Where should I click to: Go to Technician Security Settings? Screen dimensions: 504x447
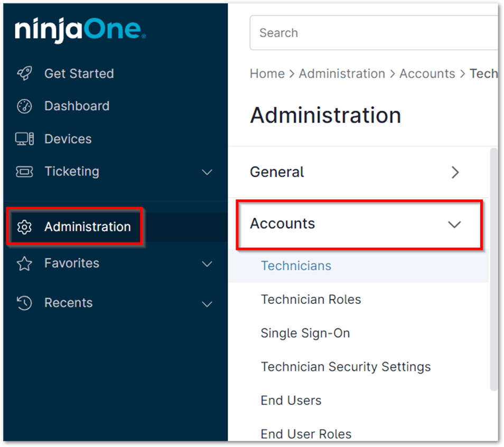(346, 367)
